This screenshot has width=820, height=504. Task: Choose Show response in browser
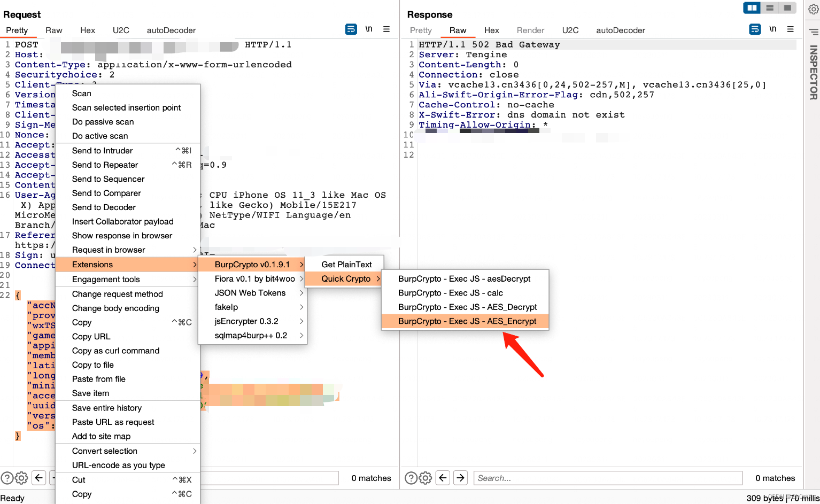(x=128, y=236)
